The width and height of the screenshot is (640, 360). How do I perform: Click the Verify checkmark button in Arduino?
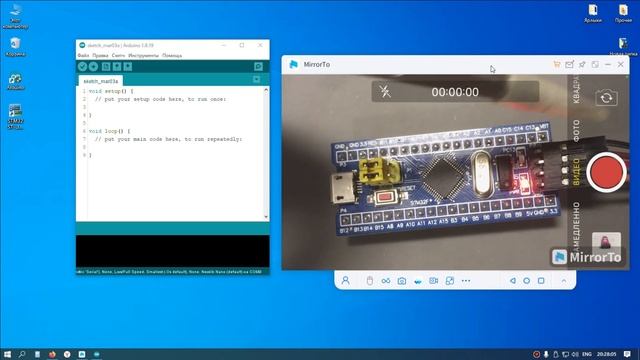tap(82, 67)
